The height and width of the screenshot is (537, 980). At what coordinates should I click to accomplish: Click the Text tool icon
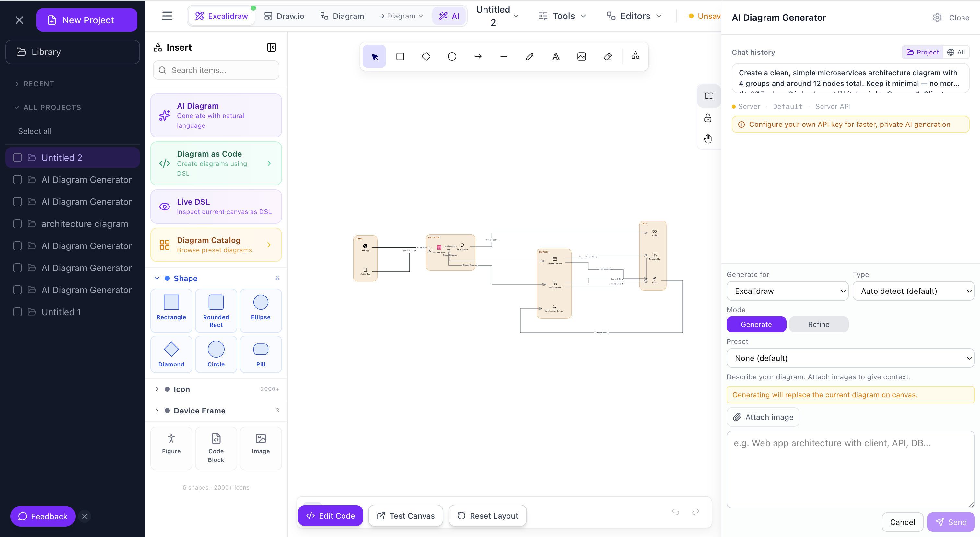[555, 57]
